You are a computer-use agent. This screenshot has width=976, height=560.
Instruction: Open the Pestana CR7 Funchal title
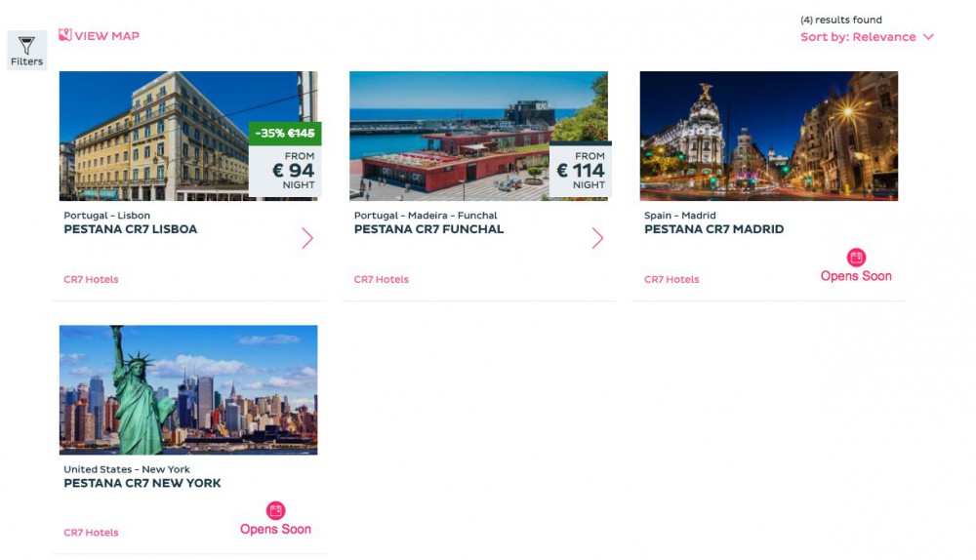428,229
